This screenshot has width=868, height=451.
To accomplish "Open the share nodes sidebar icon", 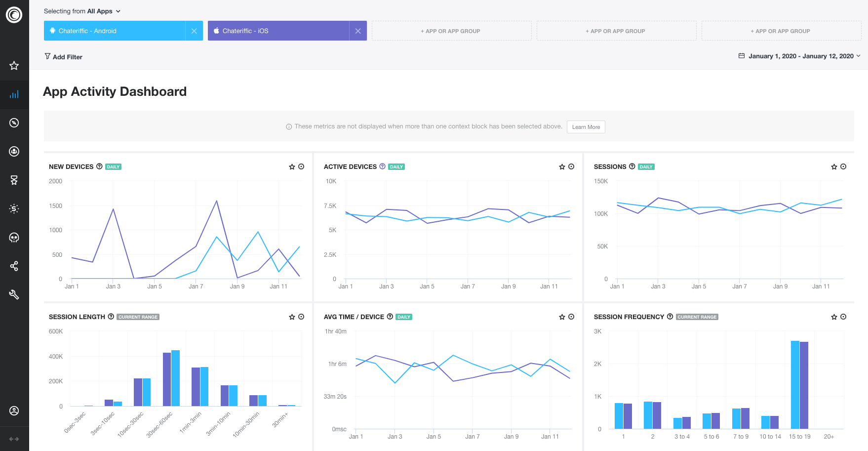I will pyautogui.click(x=14, y=266).
